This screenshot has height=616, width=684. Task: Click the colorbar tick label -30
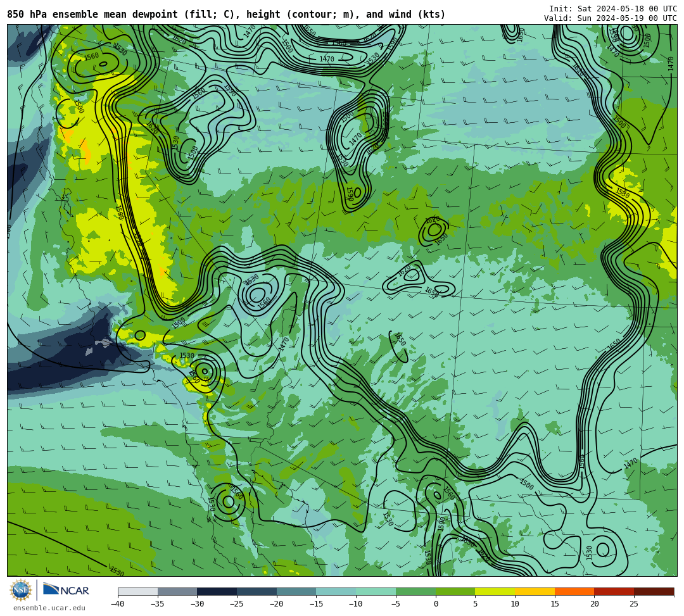pos(197,604)
